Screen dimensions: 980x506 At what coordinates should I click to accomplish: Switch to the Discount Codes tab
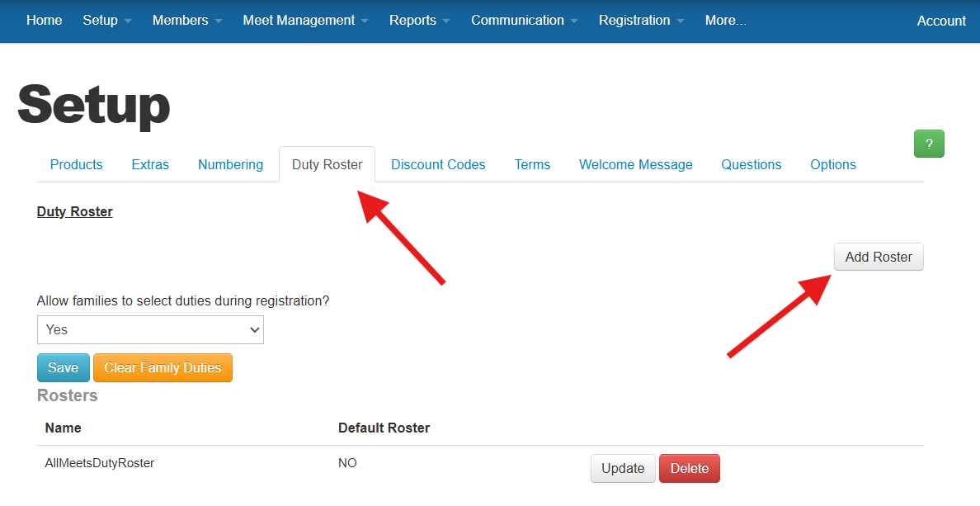438,164
